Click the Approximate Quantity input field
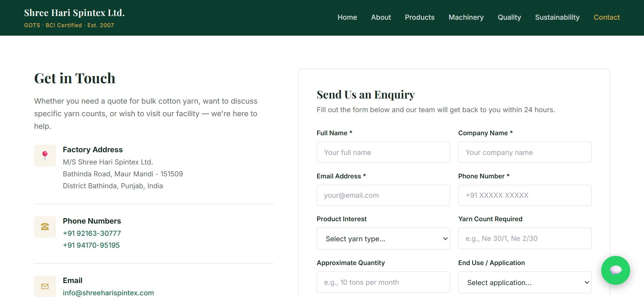Image resolution: width=644 pixels, height=298 pixels. 383,282
